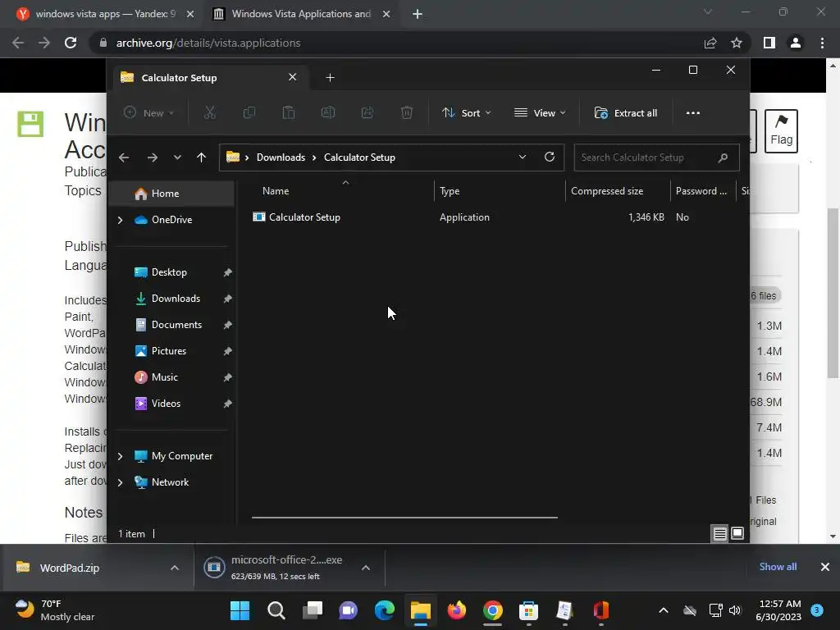Open Microsoft Edge from taskbar

[x=384, y=610]
